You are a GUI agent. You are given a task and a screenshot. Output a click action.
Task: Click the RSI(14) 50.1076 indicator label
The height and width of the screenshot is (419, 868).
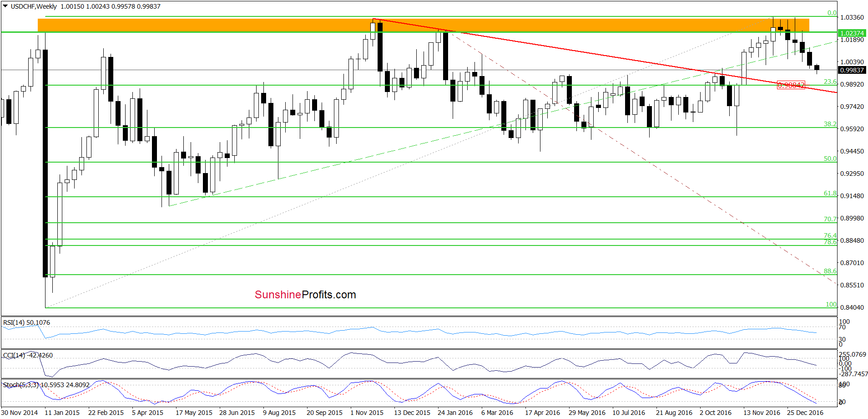point(27,322)
